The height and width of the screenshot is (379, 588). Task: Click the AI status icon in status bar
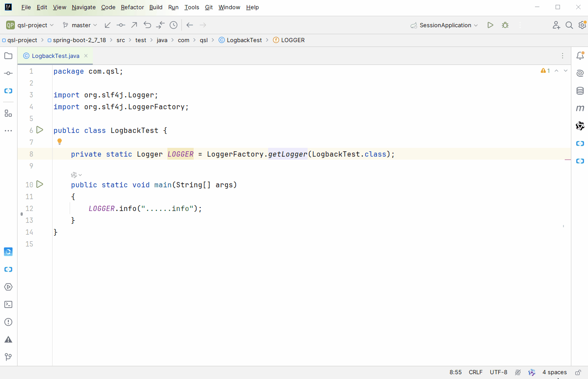click(531, 372)
